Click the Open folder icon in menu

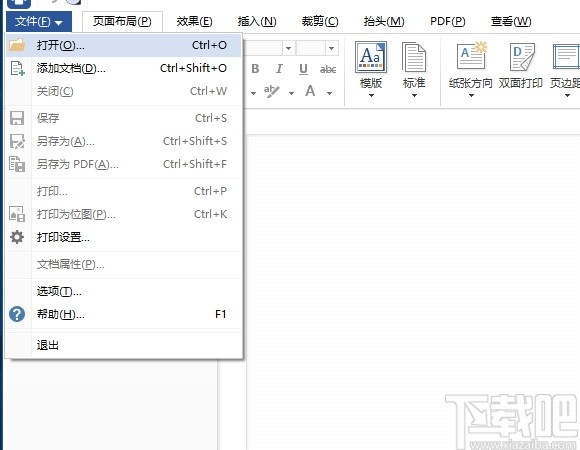pos(17,45)
